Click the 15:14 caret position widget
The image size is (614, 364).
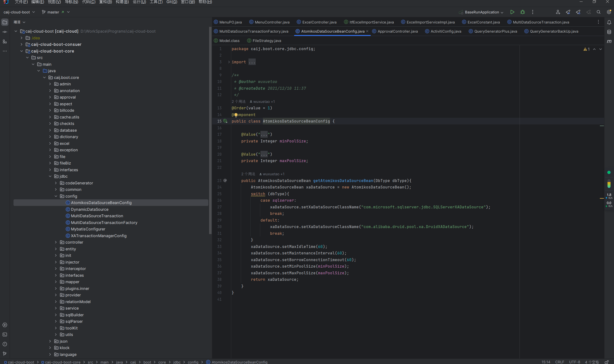point(546,362)
